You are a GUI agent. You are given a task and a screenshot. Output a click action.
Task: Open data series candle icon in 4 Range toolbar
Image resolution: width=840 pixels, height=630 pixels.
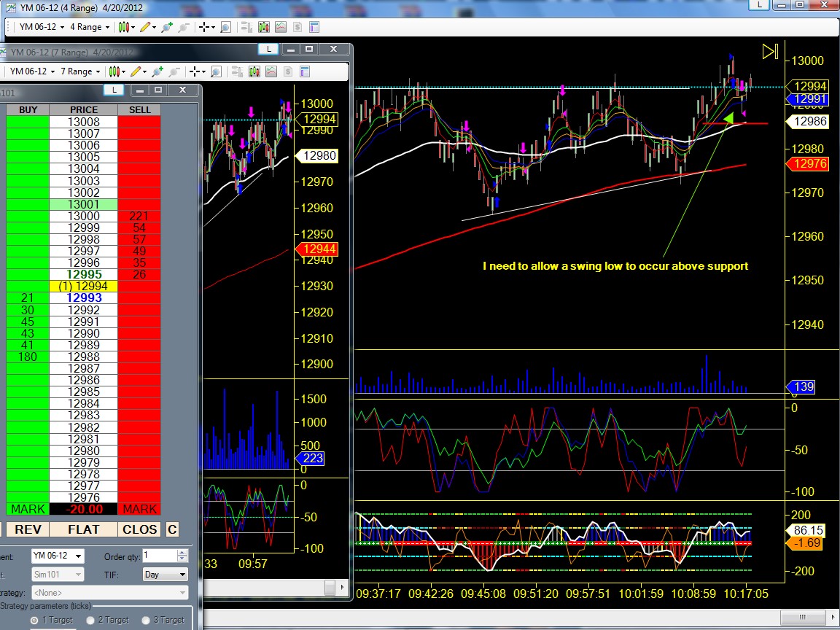pos(263,27)
